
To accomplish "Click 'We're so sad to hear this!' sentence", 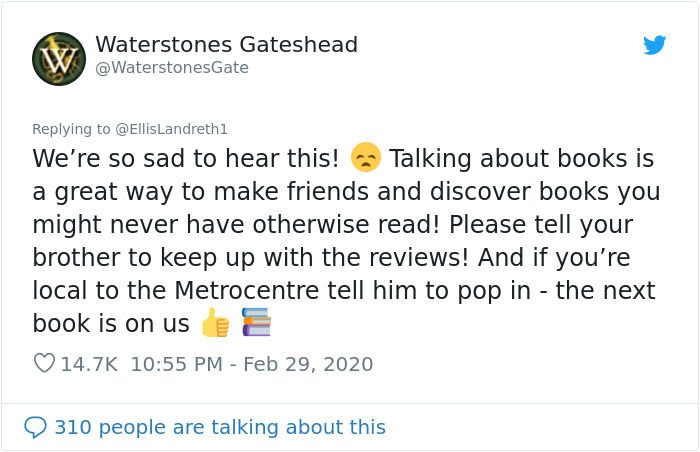I will coord(186,159).
